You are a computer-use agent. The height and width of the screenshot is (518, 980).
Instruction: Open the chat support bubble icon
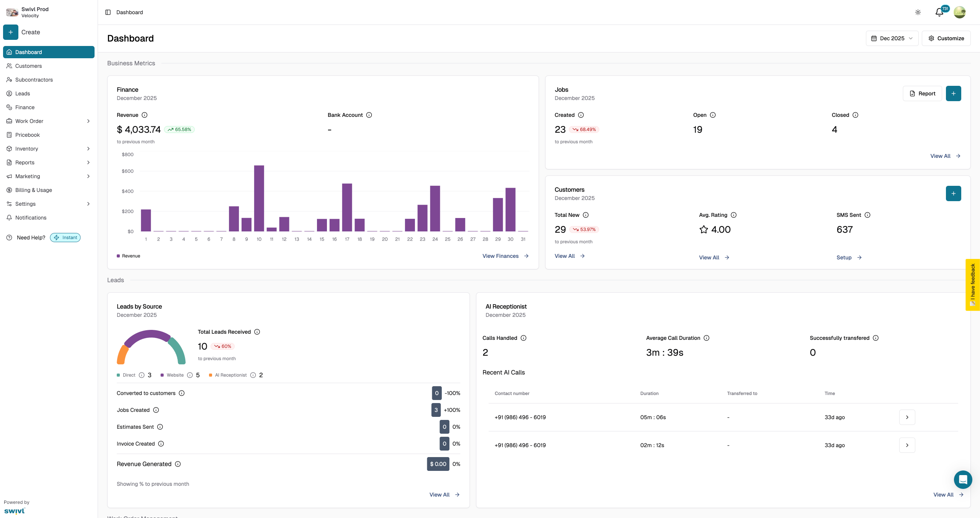coord(963,479)
